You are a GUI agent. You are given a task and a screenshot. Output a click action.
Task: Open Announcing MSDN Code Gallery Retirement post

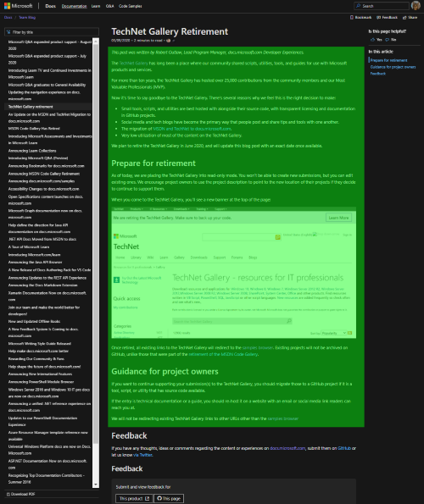pos(44,174)
